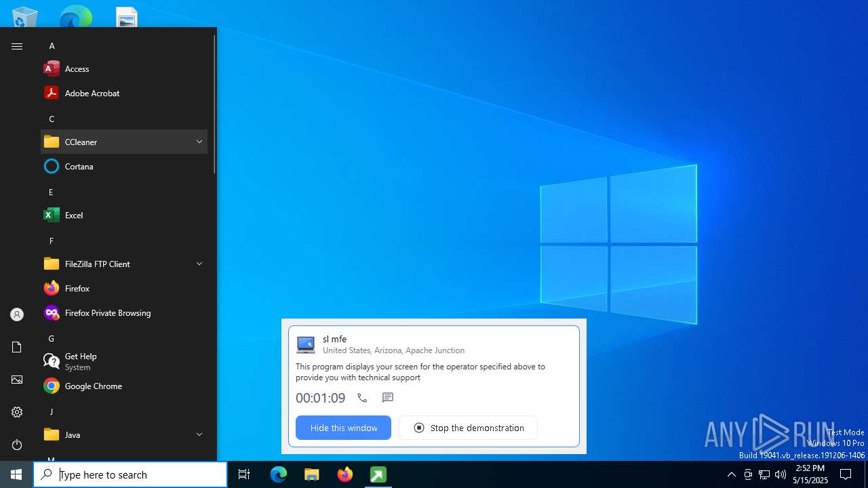Open File Explorer from the taskbar
Viewport: 868px width, 488px height.
tap(312, 474)
